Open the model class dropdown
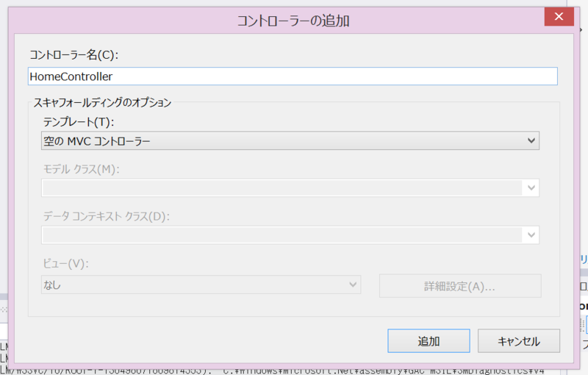Screen dimensions: 588x375 coord(290,187)
